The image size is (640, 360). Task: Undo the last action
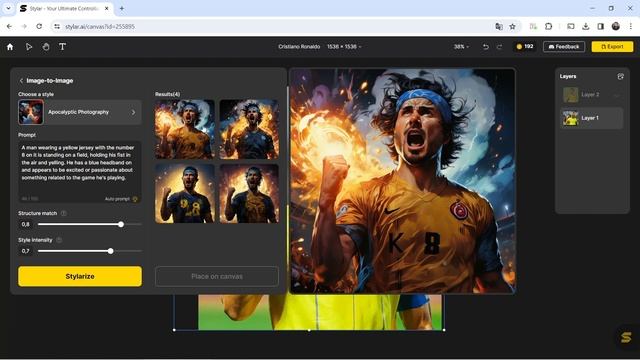pyautogui.click(x=486, y=47)
